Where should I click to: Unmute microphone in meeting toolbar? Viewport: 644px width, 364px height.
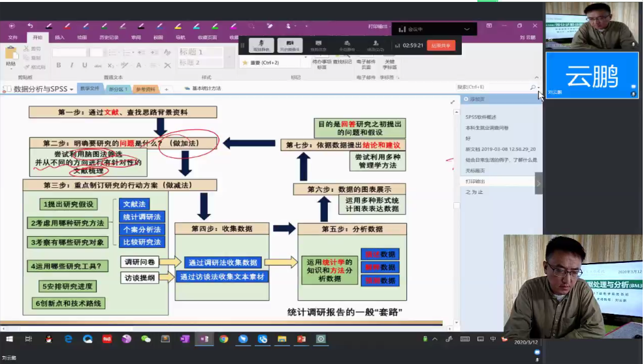[261, 44]
